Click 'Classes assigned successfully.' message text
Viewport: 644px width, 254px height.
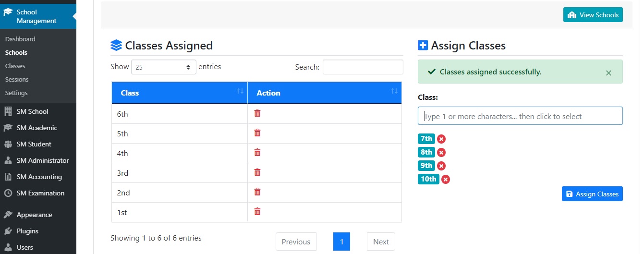click(x=490, y=72)
